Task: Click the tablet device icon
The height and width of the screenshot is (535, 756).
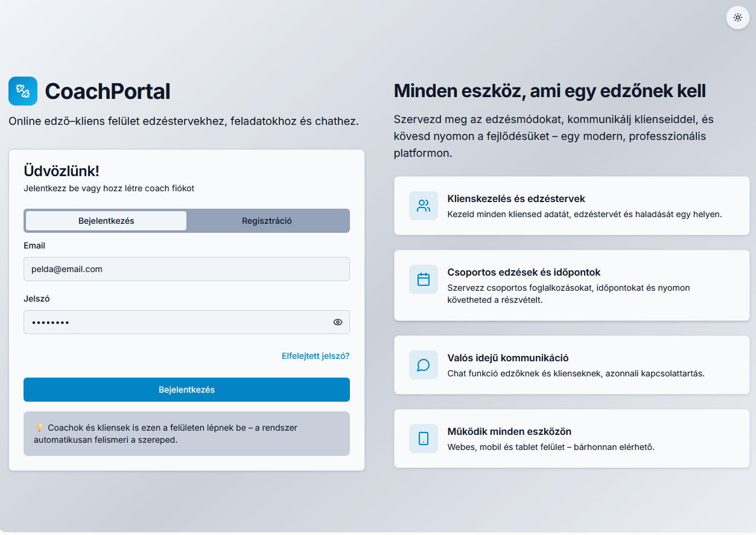Action: [424, 438]
